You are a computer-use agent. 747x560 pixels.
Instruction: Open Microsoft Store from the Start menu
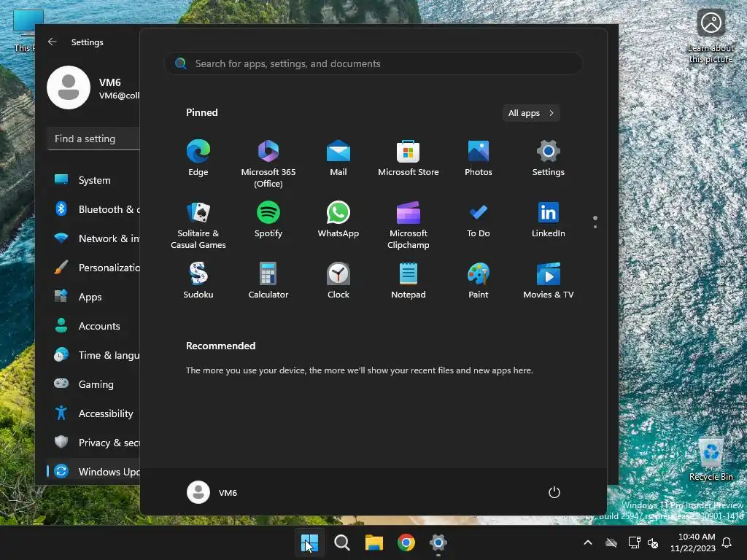409,158
